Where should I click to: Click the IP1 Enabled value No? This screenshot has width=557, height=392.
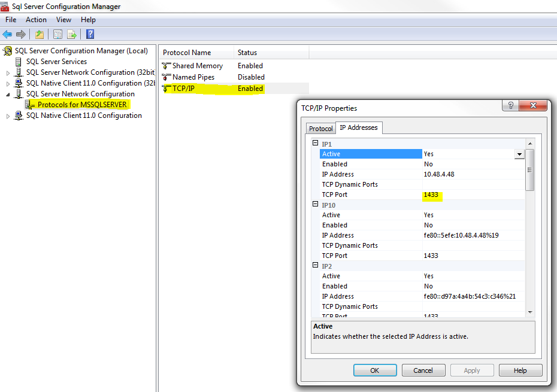click(428, 164)
